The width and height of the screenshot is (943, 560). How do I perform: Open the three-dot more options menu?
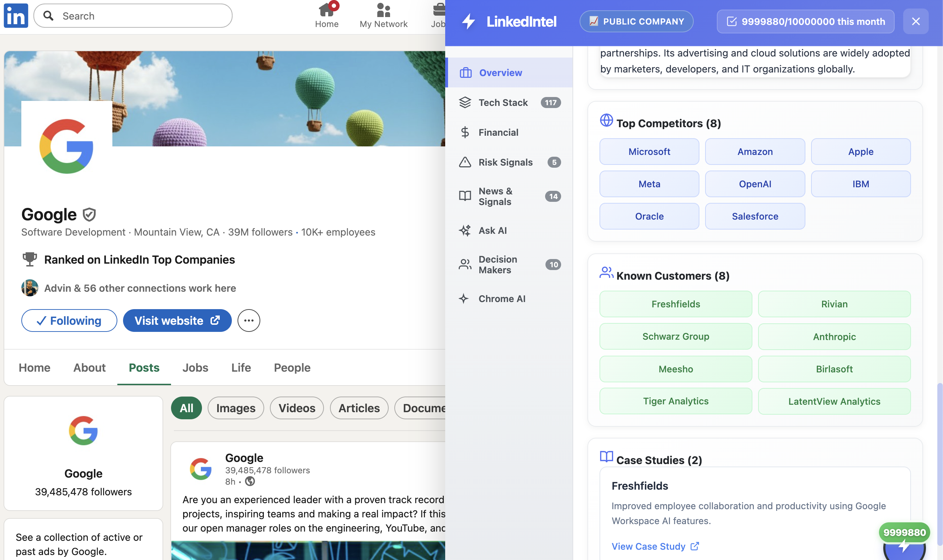(249, 321)
